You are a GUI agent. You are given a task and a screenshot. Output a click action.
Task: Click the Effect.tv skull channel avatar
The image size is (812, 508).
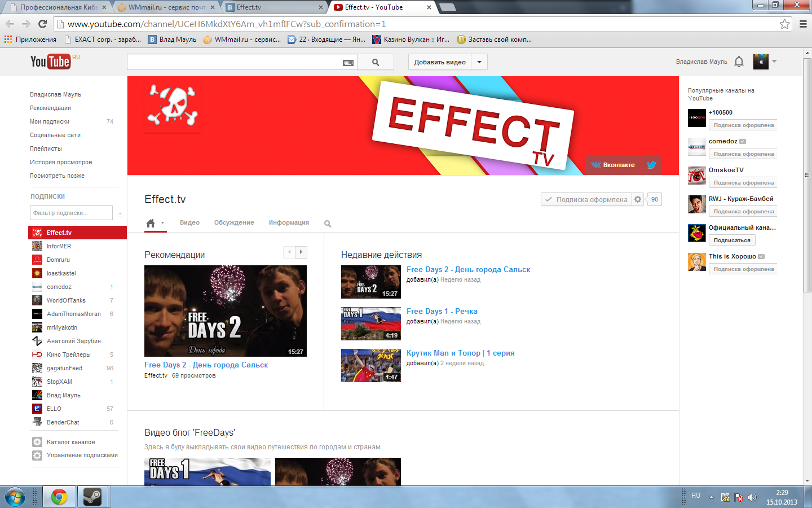[173, 104]
